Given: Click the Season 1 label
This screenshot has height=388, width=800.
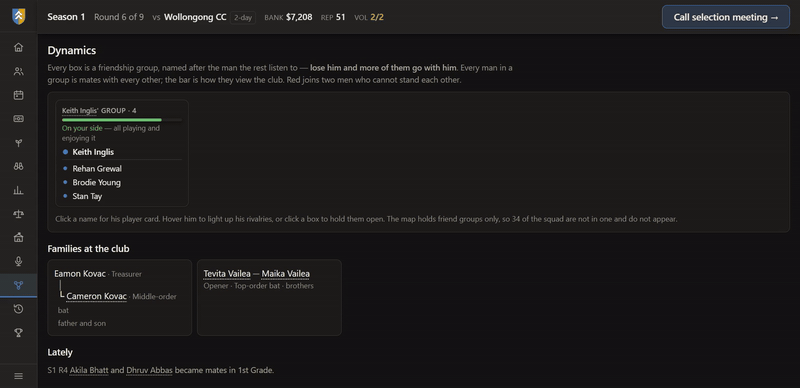Looking at the screenshot, I should coord(66,17).
